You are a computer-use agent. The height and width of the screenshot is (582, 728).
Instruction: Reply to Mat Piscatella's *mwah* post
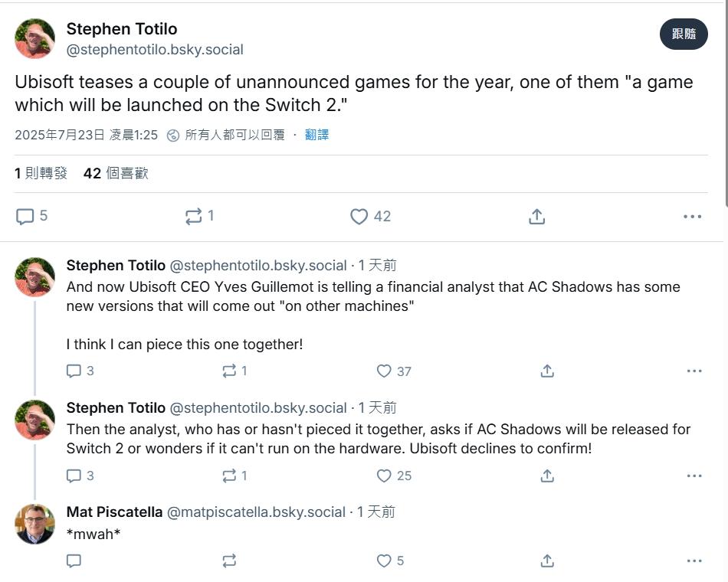pyautogui.click(x=74, y=561)
